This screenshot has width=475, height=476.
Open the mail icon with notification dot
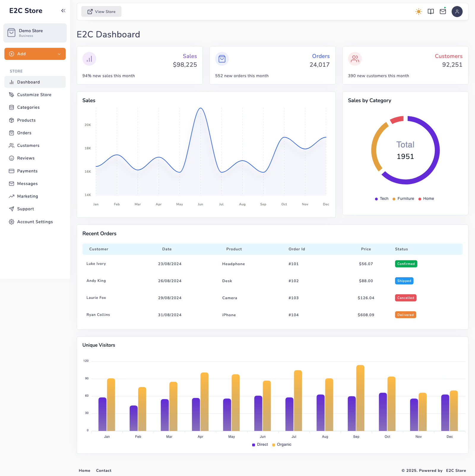coord(443,12)
